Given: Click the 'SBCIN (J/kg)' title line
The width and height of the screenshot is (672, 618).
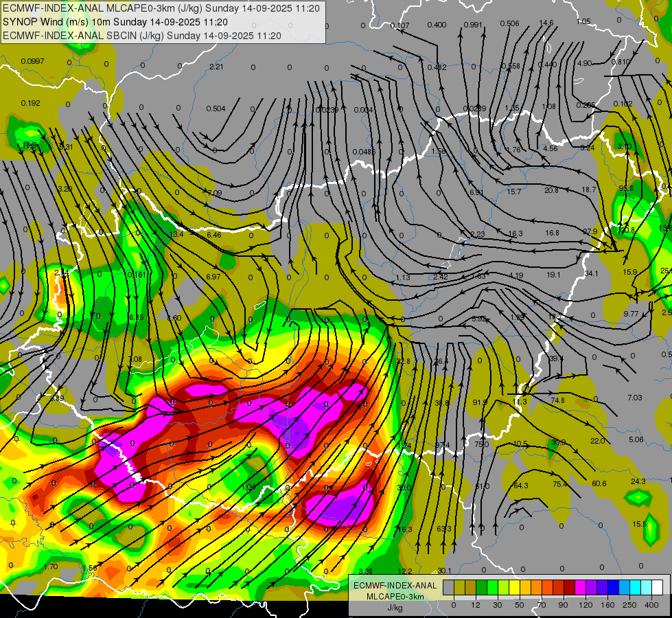Looking at the screenshot, I should click(142, 36).
